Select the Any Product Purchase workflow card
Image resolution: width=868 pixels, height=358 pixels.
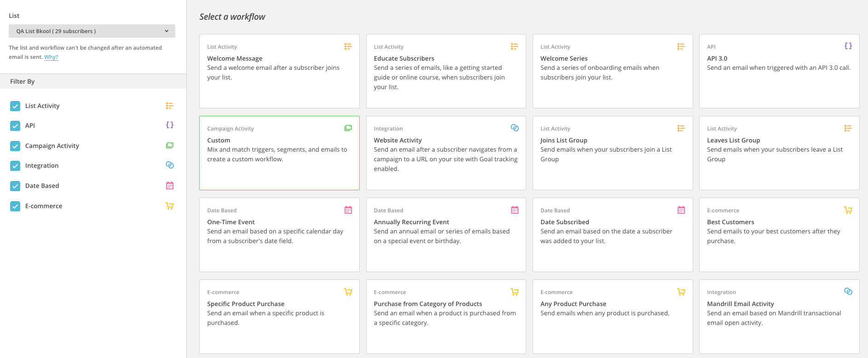pyautogui.click(x=612, y=317)
